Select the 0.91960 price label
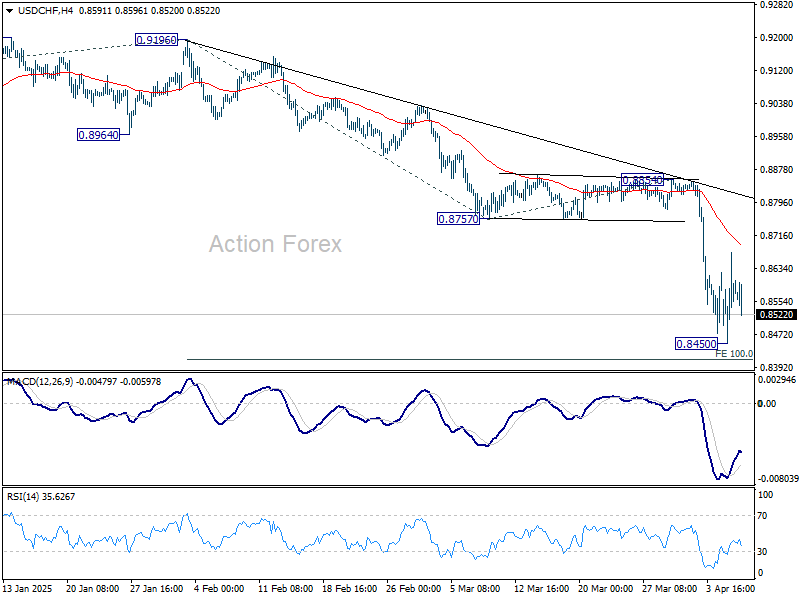 [156, 40]
